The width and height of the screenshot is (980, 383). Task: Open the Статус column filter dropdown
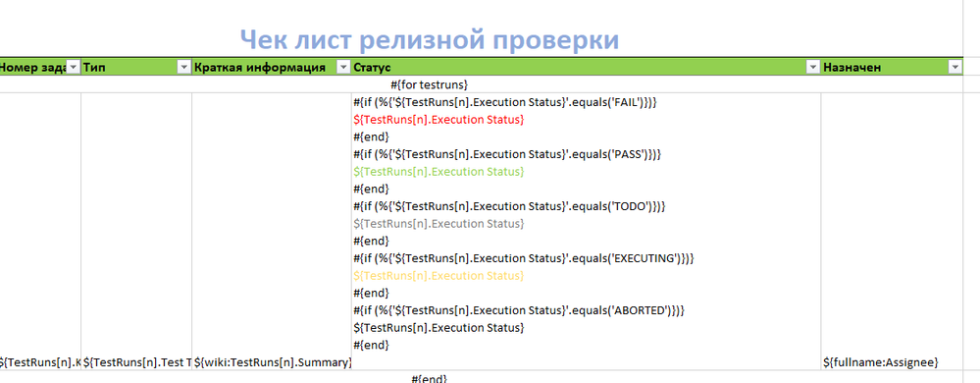(x=812, y=67)
